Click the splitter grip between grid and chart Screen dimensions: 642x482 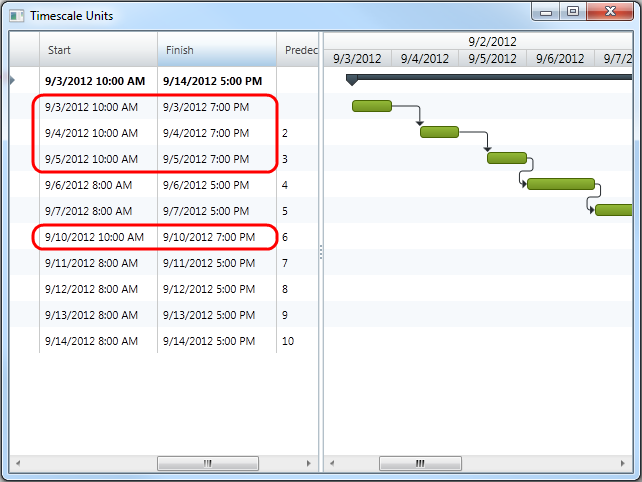[x=320, y=253]
